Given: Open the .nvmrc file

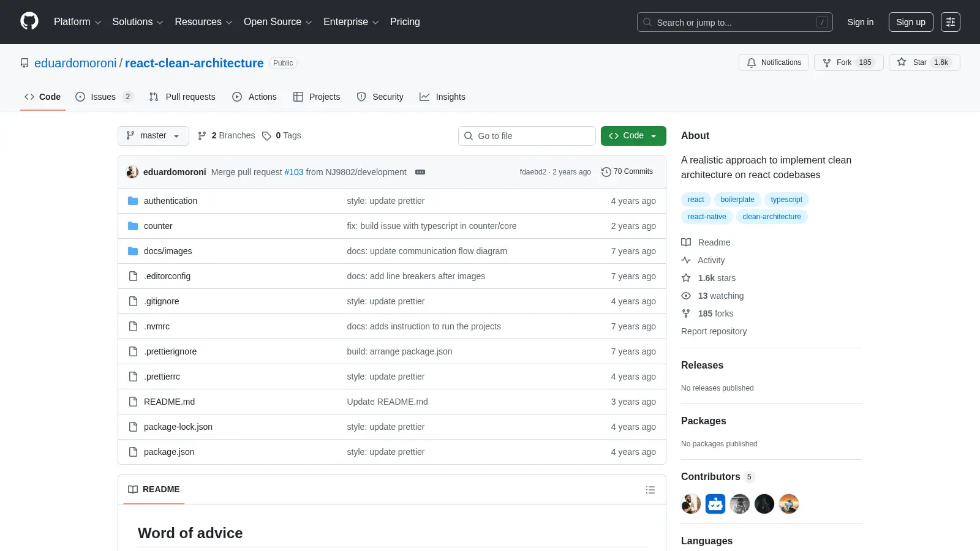Looking at the screenshot, I should pos(157,326).
